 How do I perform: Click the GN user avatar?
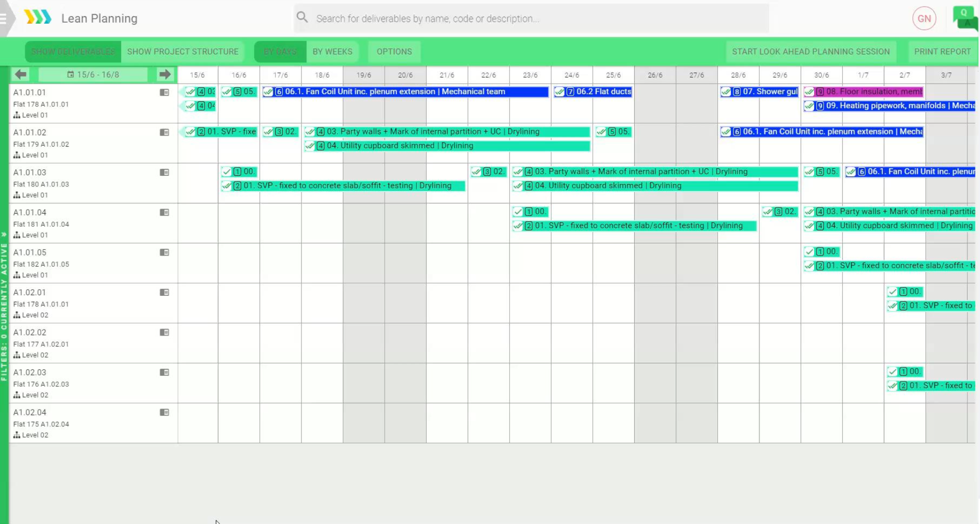924,19
